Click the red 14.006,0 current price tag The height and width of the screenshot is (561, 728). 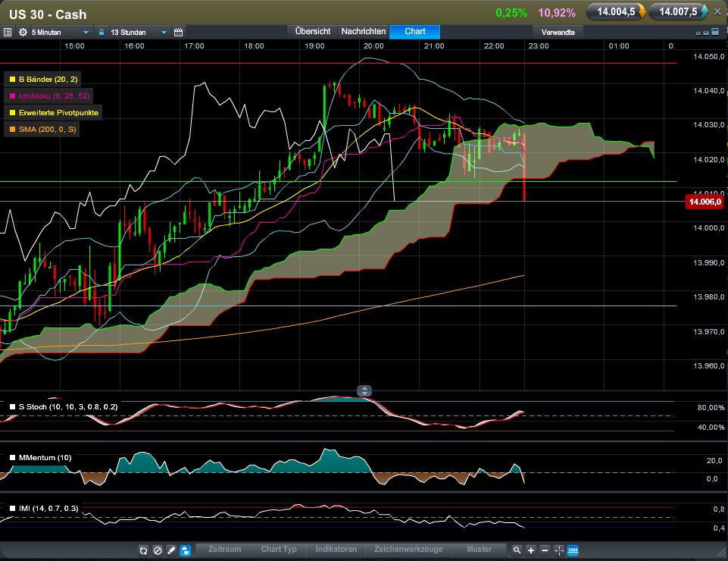pyautogui.click(x=705, y=202)
